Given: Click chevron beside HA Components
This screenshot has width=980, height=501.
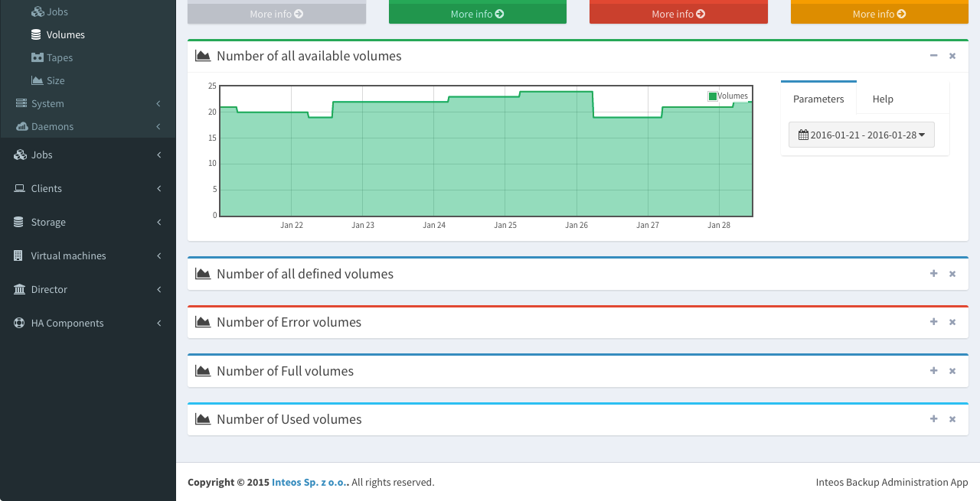Looking at the screenshot, I should tap(158, 323).
